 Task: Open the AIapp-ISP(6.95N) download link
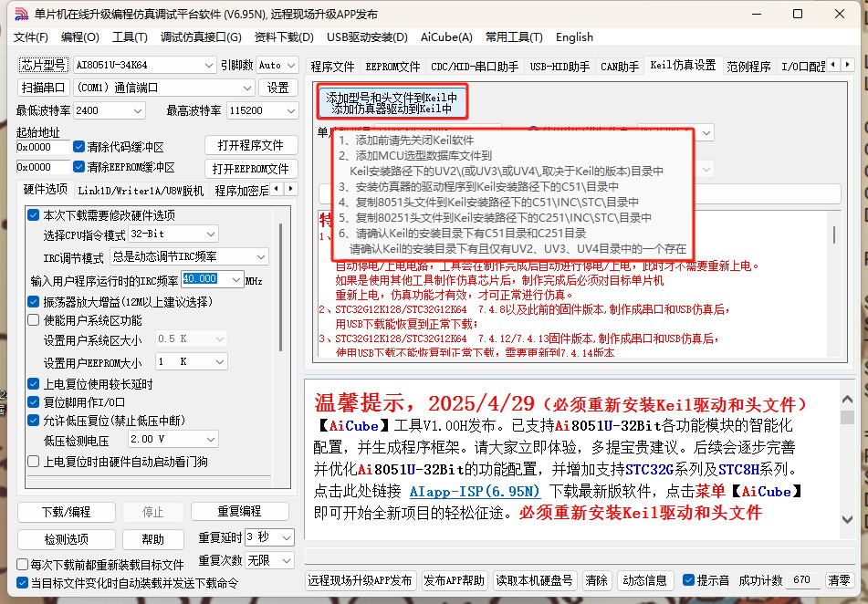pos(475,491)
